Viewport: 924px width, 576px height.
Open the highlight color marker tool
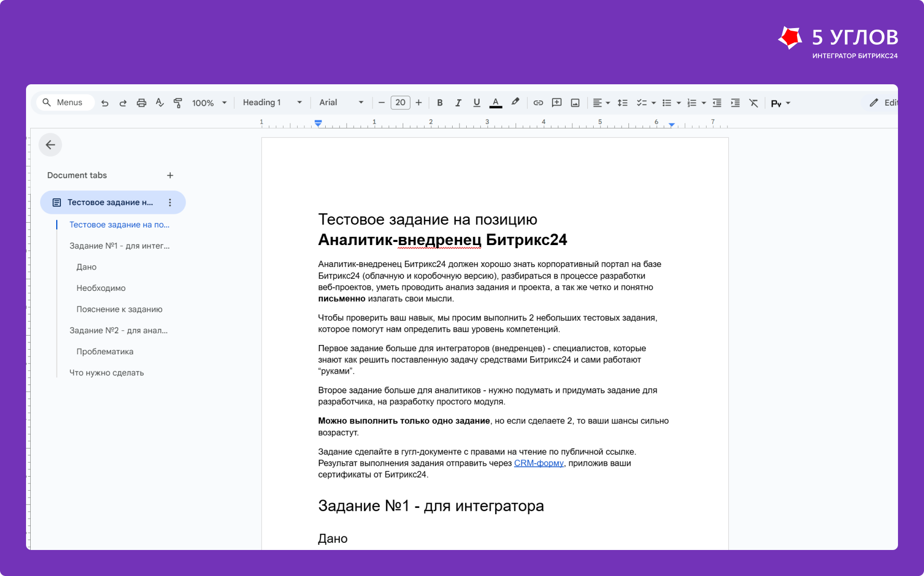[x=515, y=103]
